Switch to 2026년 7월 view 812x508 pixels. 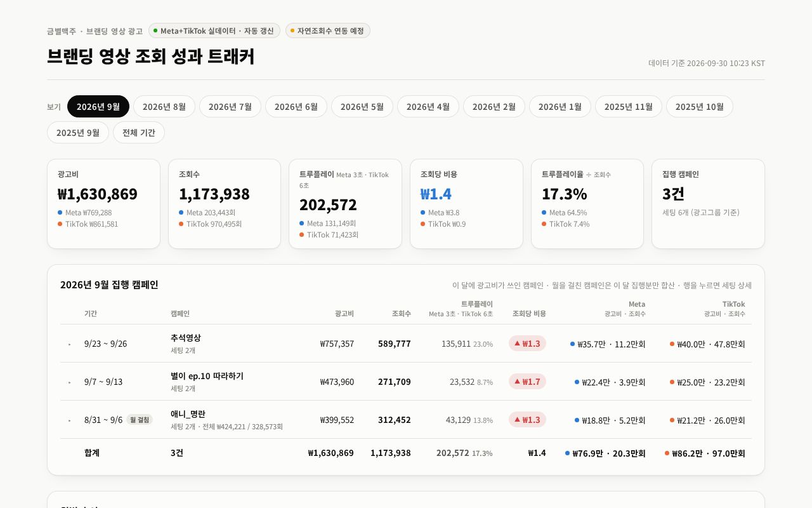[230, 107]
